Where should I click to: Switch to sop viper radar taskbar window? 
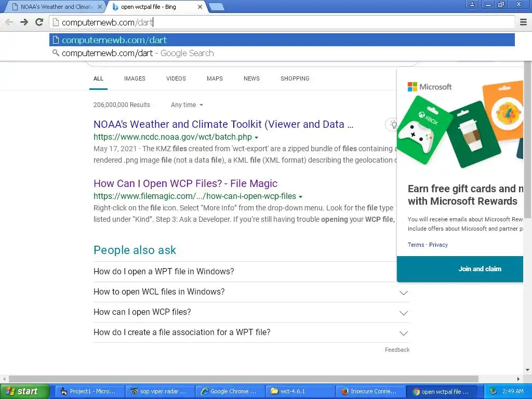tap(160, 392)
